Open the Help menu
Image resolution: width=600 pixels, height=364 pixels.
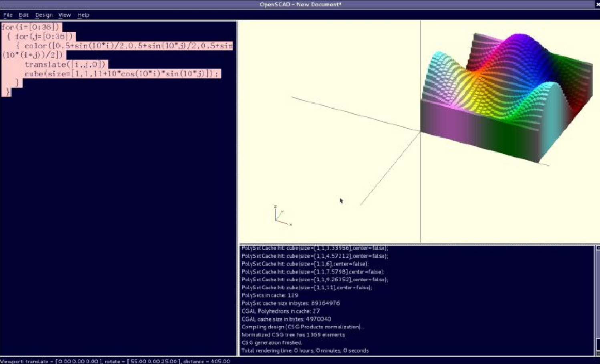(x=83, y=15)
